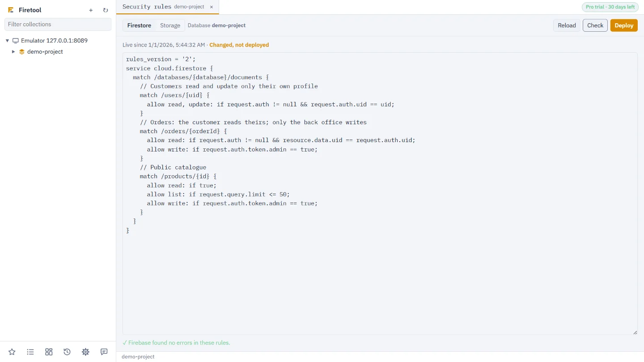The height and width of the screenshot is (362, 644).
Task: Open feedback via the chat bubble icon
Action: coord(104,352)
